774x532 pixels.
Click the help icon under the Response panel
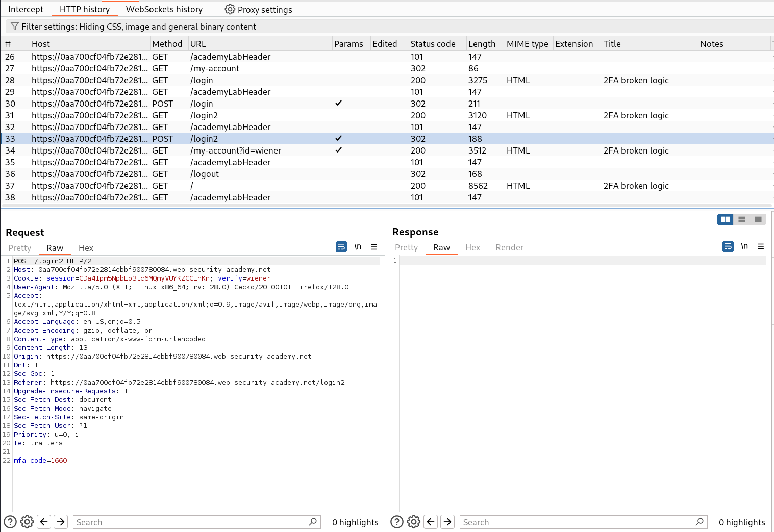click(397, 522)
